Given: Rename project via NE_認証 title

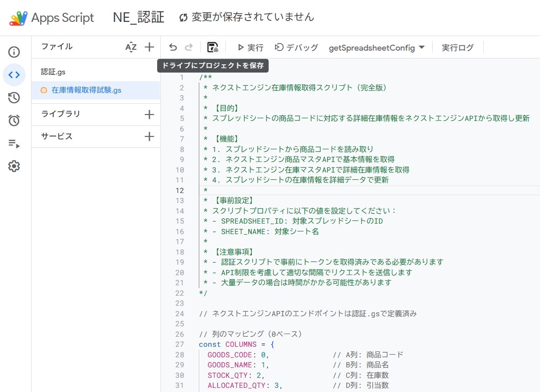Looking at the screenshot, I should click(138, 17).
